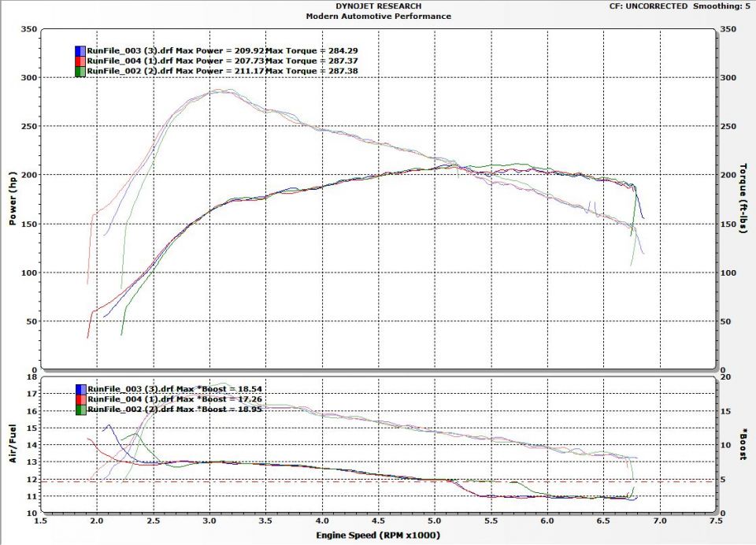756x545 pixels.
Task: Click the 'CF: UNCORRECTED' label
Action: click(648, 6)
